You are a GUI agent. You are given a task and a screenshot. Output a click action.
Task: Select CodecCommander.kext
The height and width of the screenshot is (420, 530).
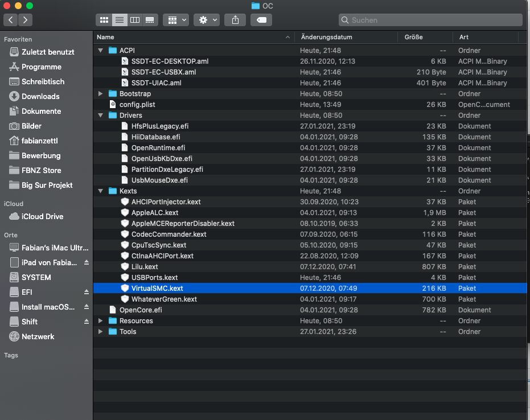310,234
